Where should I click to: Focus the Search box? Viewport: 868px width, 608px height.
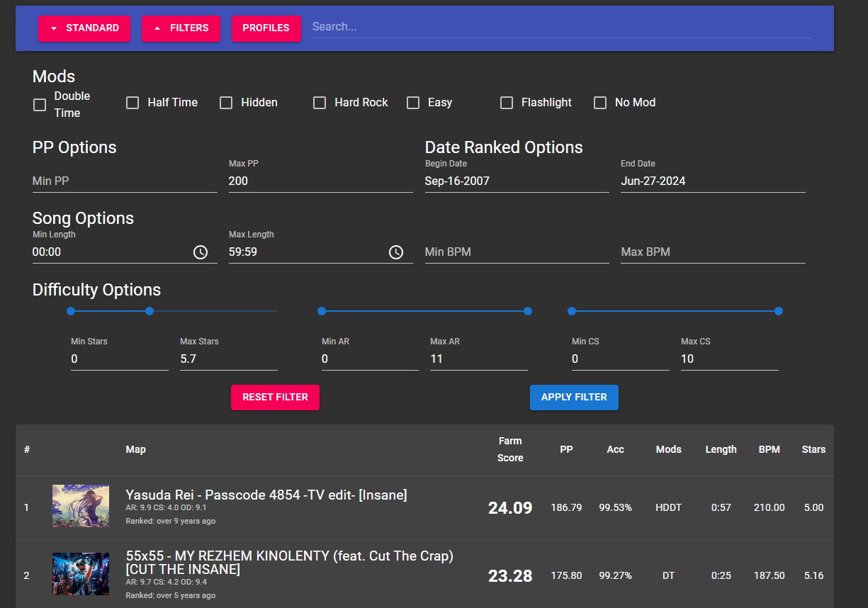click(562, 27)
